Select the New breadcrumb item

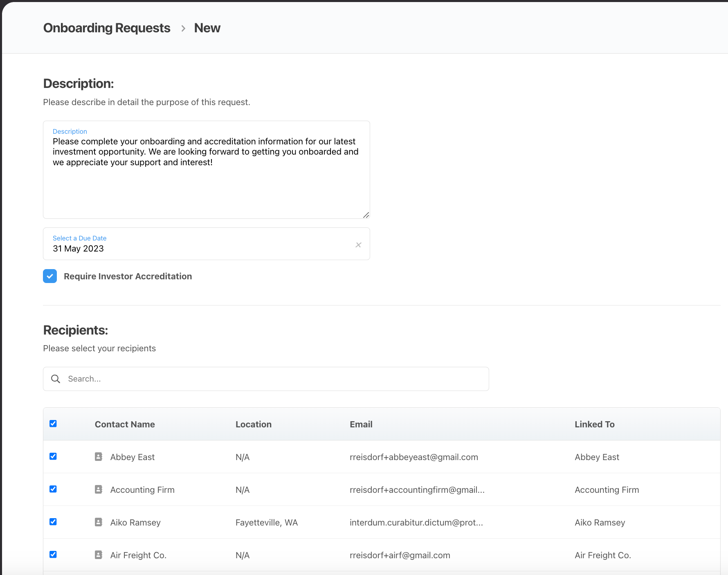click(207, 28)
